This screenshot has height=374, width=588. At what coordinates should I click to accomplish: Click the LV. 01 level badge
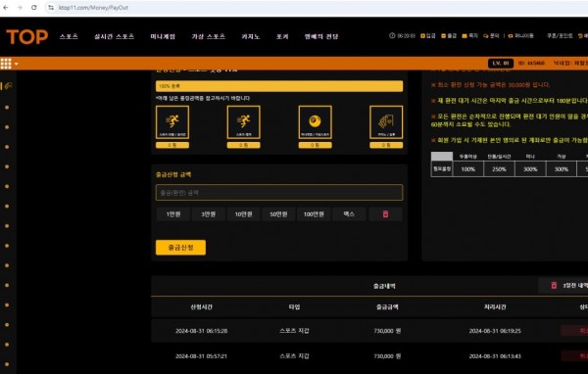tap(501, 63)
